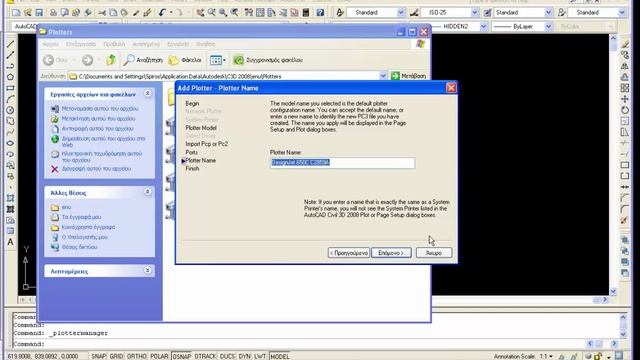
Task: Click the Cut scissors icon in AutoCAD toolbar
Action: tap(102, 13)
